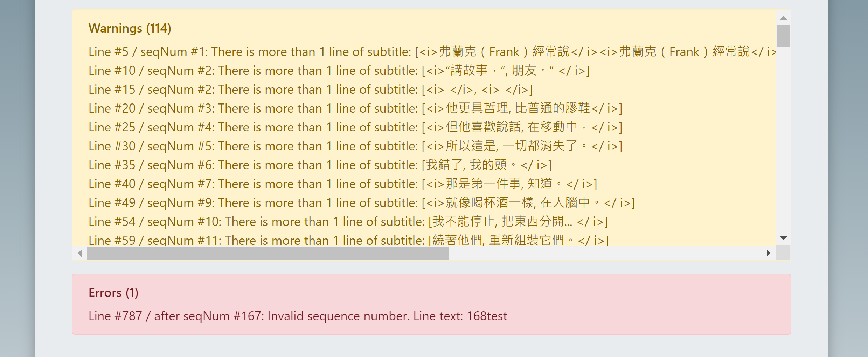Viewport: 868px width, 357px height.
Task: Click the Line #25 seqNum #4 warning
Action: pyautogui.click(x=355, y=127)
